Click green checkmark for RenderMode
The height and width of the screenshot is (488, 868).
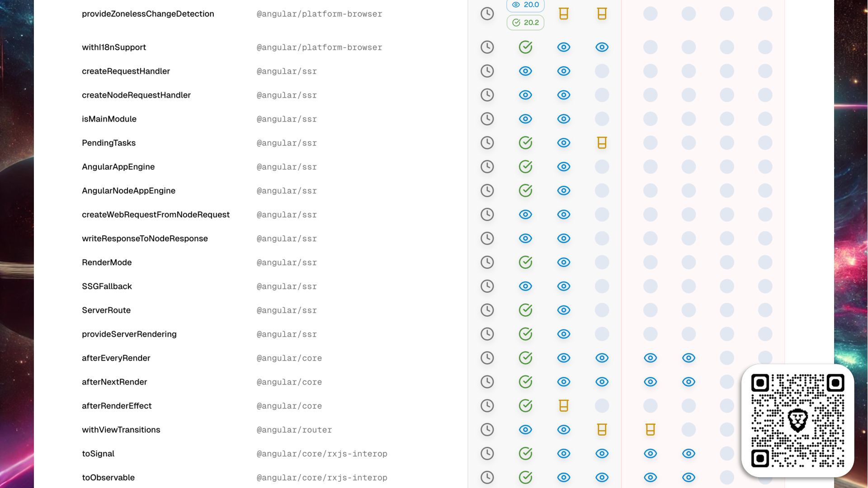pos(525,263)
